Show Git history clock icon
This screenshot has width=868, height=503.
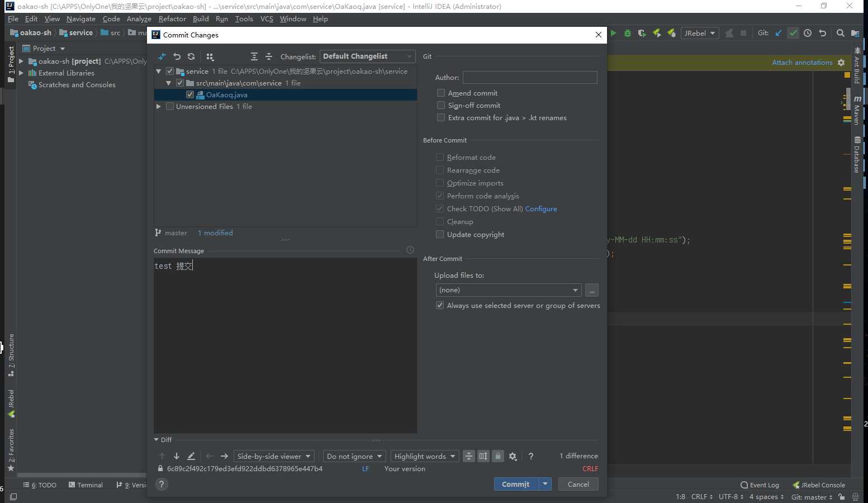(808, 33)
